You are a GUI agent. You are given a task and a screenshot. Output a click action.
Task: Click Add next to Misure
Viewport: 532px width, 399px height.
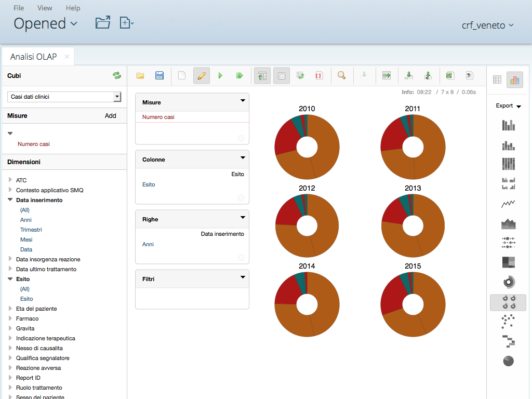[110, 116]
